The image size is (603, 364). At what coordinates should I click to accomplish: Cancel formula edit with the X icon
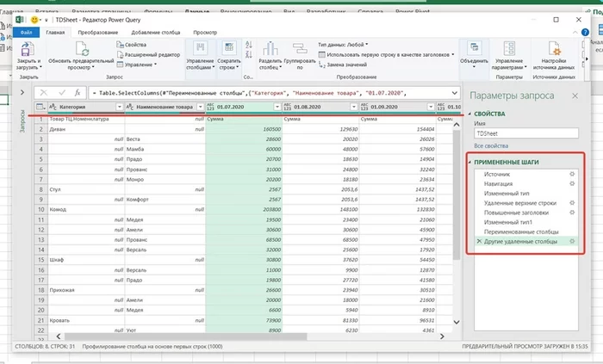click(x=43, y=93)
